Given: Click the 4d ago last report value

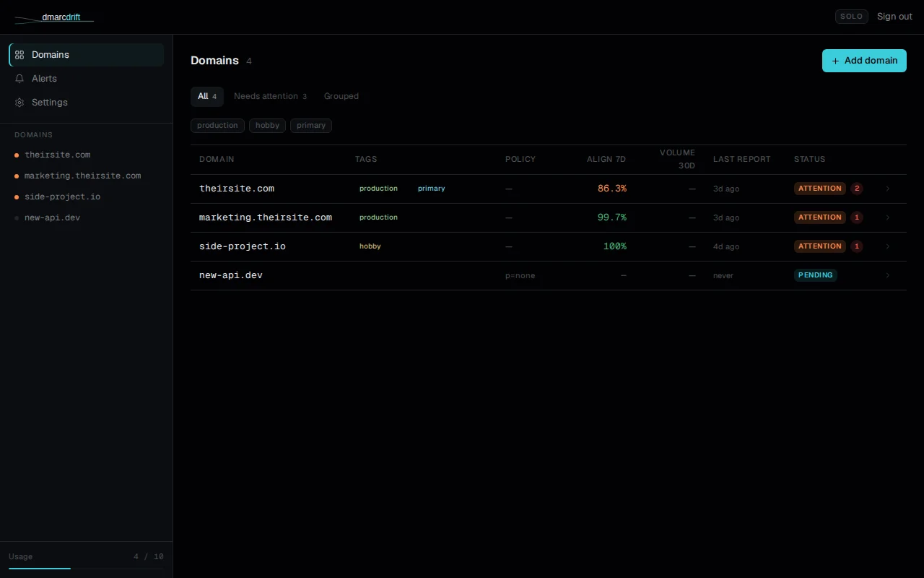Looking at the screenshot, I should 726,246.
